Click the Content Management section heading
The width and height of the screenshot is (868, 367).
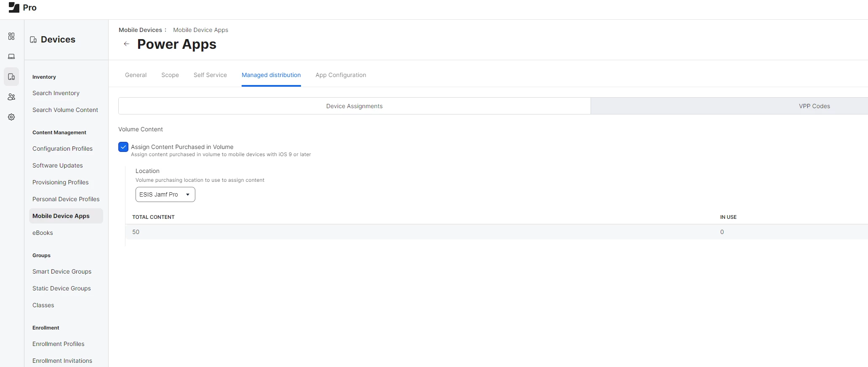[59, 133]
